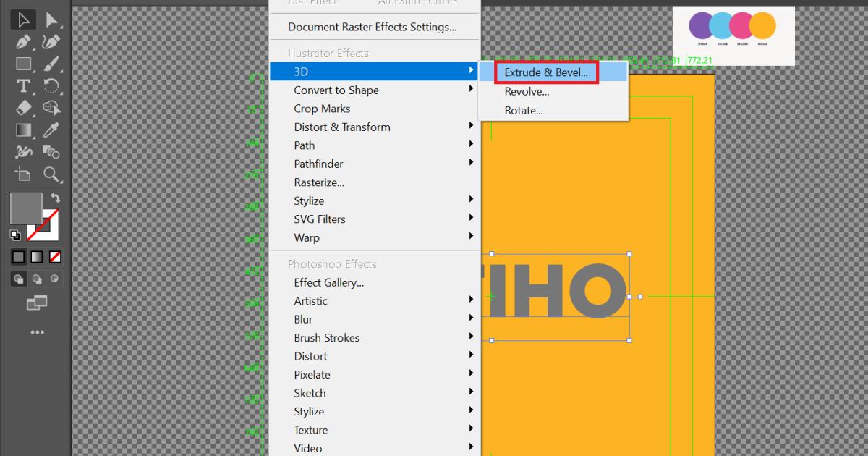Select the Blend tool
The height and width of the screenshot is (456, 868).
[x=51, y=152]
